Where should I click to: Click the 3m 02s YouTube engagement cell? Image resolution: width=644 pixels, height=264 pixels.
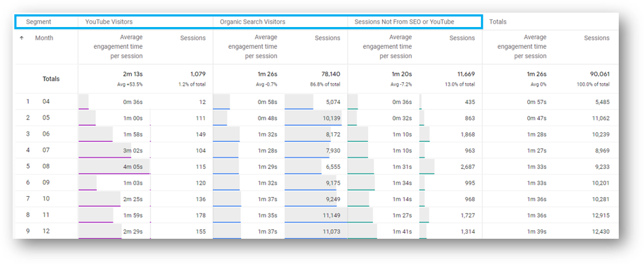(x=133, y=151)
